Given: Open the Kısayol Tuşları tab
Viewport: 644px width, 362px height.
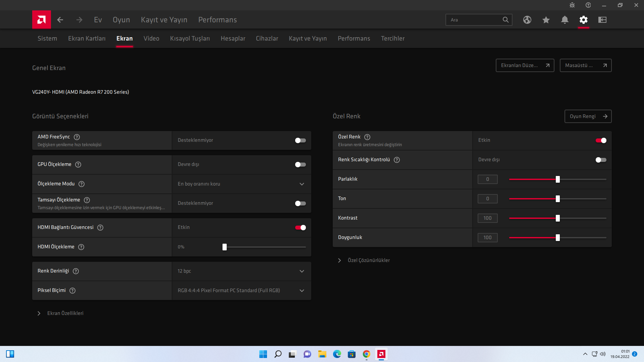Looking at the screenshot, I should coord(190,39).
